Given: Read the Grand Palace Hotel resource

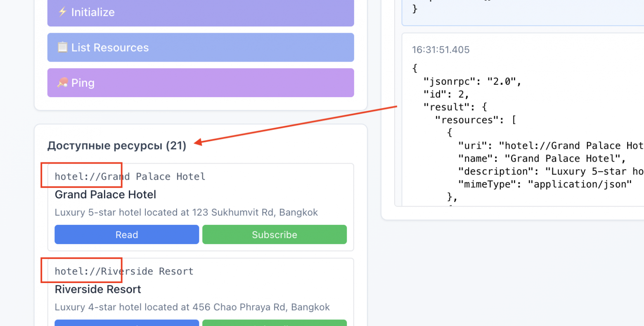Looking at the screenshot, I should [x=127, y=235].
